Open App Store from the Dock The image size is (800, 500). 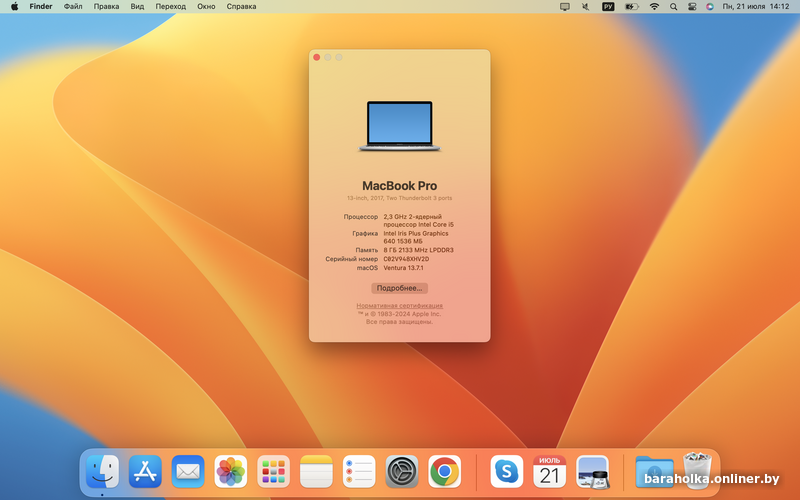[x=145, y=471]
